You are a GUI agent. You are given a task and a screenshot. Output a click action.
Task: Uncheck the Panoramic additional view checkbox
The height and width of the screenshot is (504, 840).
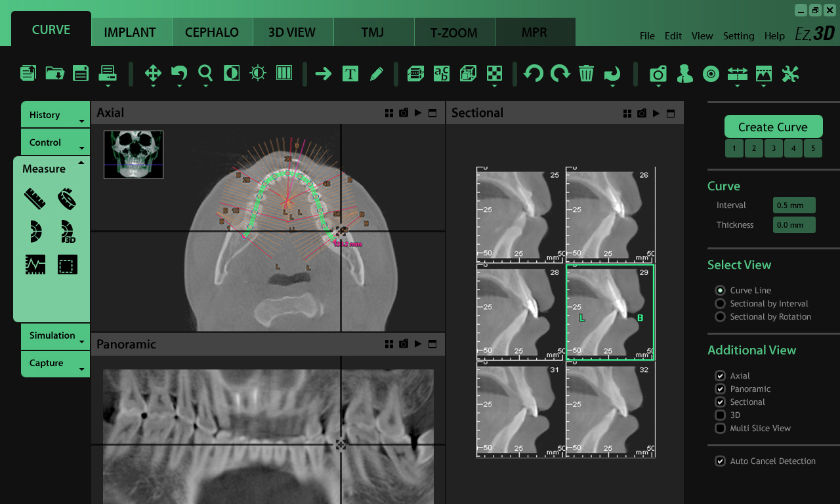click(x=720, y=388)
